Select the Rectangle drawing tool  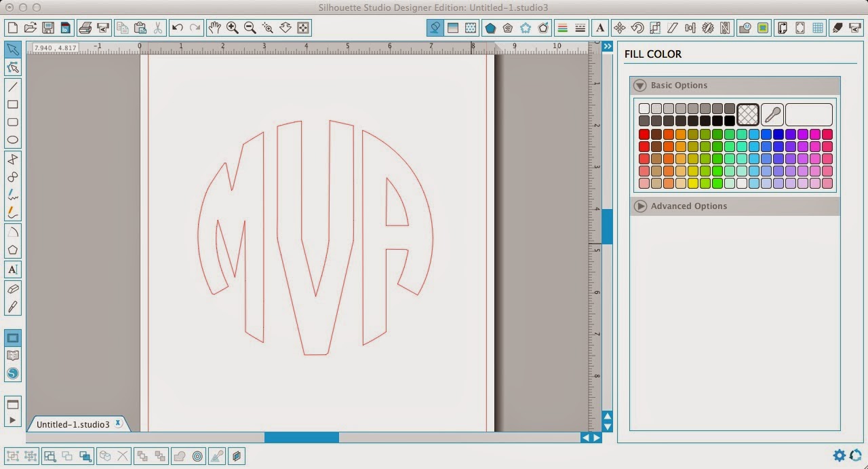[x=12, y=105]
